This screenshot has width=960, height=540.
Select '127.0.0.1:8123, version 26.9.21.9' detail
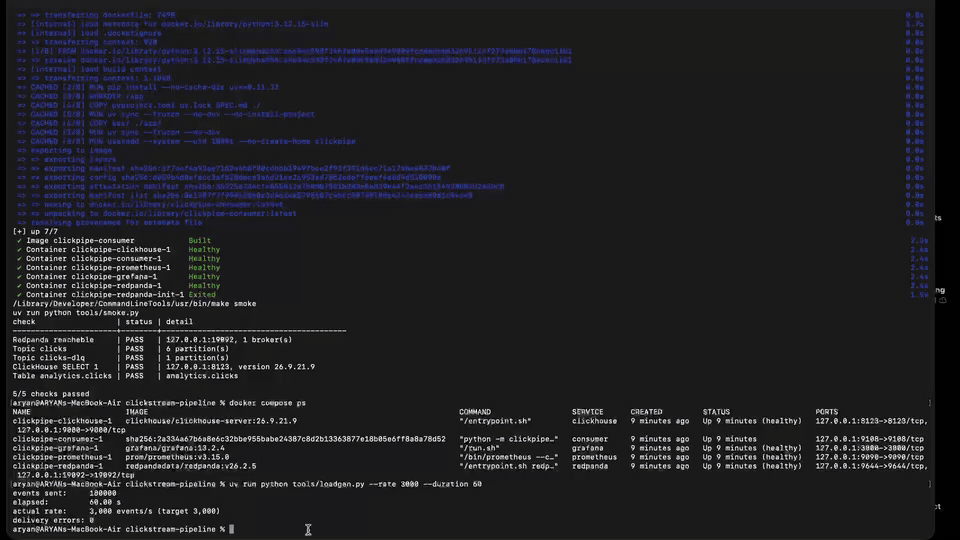(x=240, y=367)
